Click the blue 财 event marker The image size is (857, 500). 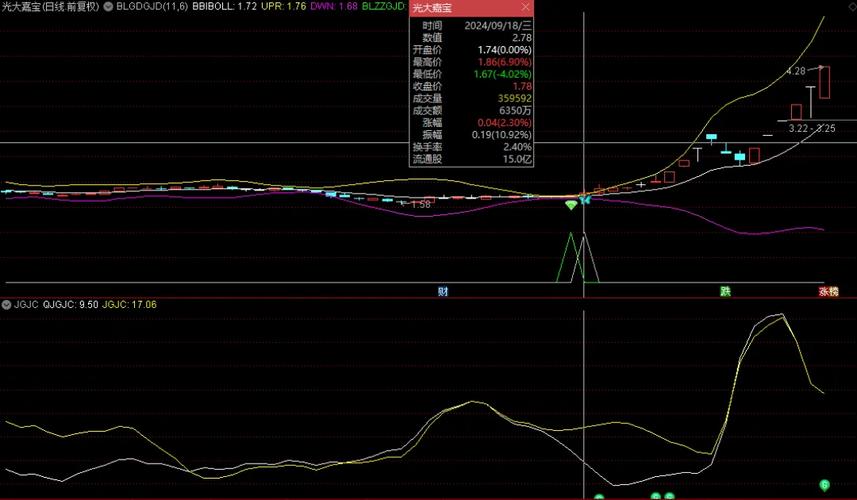443,292
